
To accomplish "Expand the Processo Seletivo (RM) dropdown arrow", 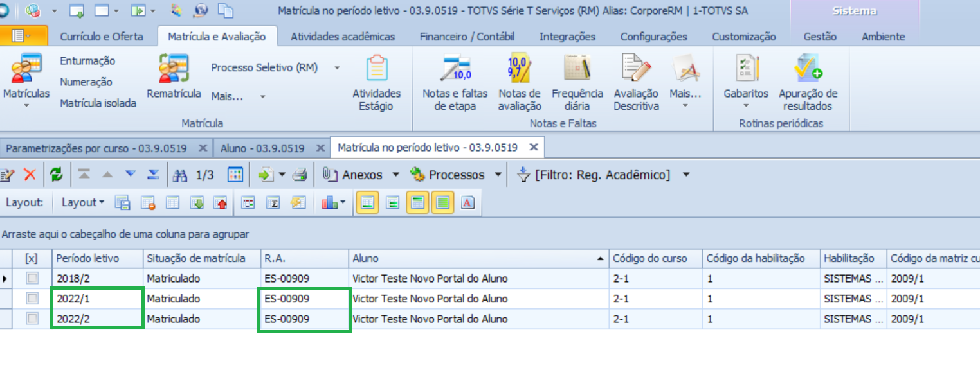I will tap(337, 67).
